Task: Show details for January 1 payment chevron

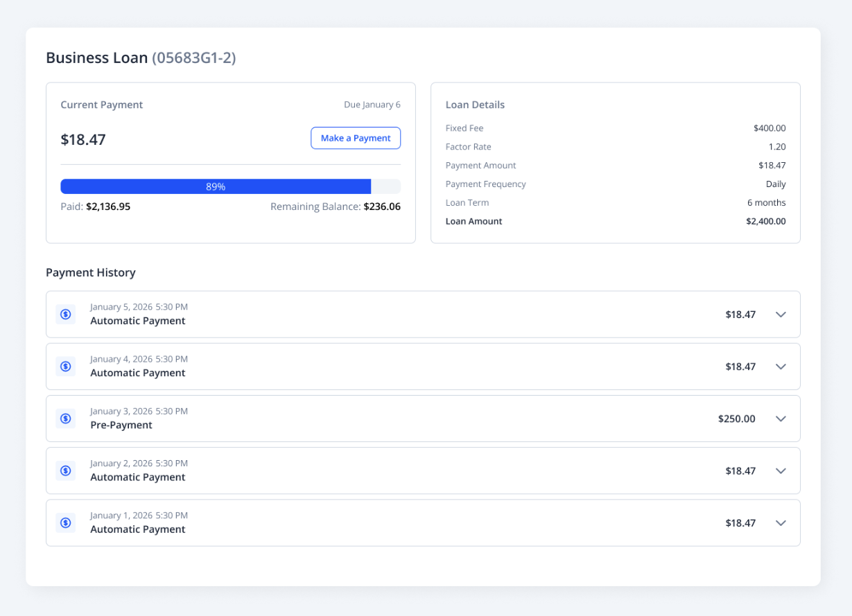Action: tap(781, 523)
